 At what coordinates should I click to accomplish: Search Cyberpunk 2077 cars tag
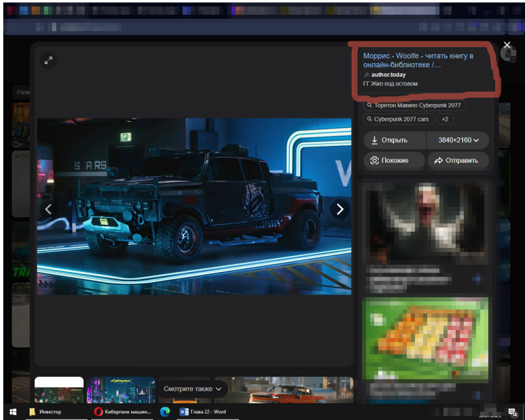click(398, 119)
